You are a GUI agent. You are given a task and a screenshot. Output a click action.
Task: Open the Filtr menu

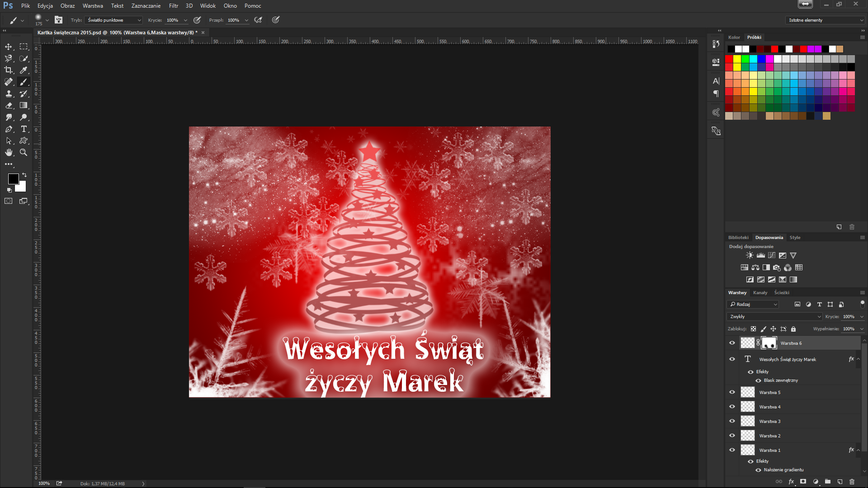click(174, 6)
